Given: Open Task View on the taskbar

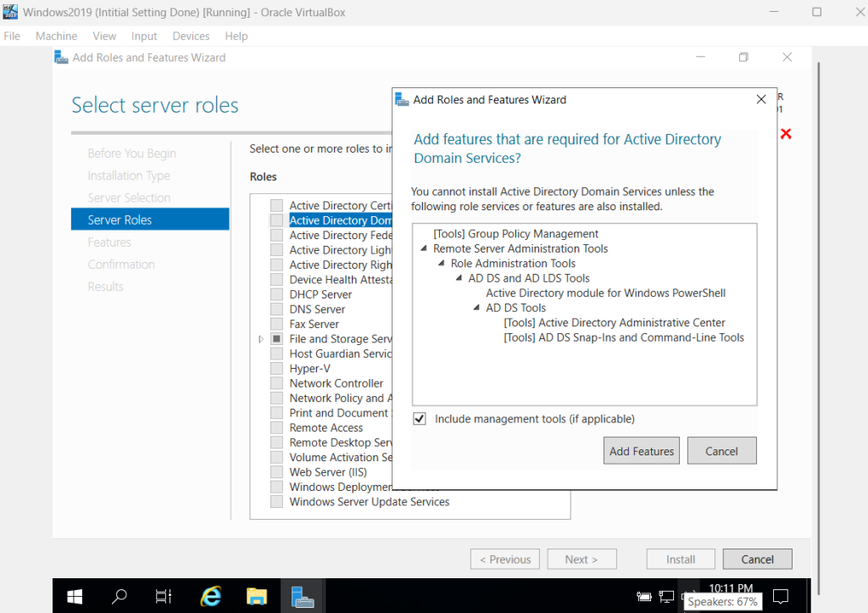Looking at the screenshot, I should [x=164, y=596].
